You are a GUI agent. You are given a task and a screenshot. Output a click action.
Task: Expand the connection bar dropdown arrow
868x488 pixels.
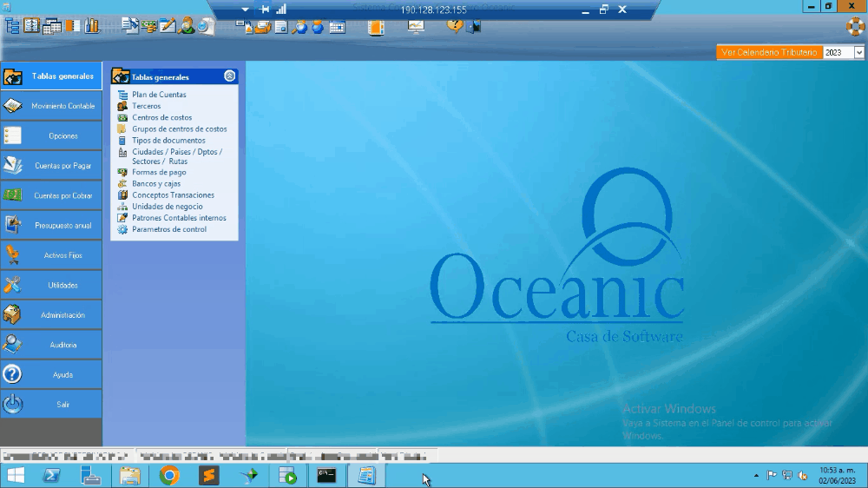point(245,9)
